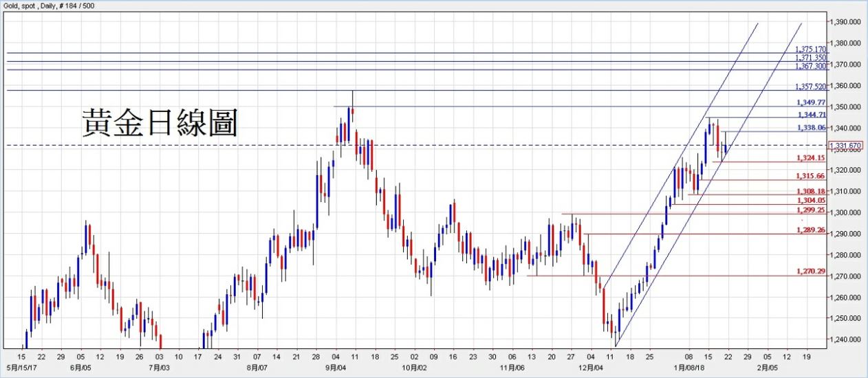Pick the 1,357.520 horizontal line label

pos(810,87)
